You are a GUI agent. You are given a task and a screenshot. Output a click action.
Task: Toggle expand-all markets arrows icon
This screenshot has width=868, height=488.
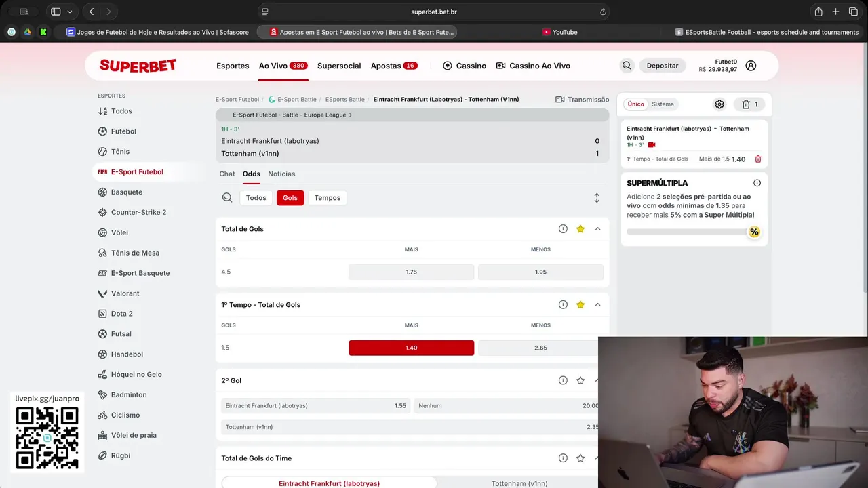pyautogui.click(x=597, y=198)
